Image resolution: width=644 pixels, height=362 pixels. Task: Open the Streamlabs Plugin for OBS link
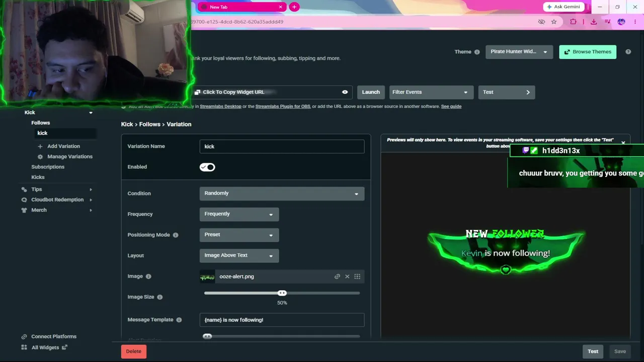pyautogui.click(x=283, y=107)
